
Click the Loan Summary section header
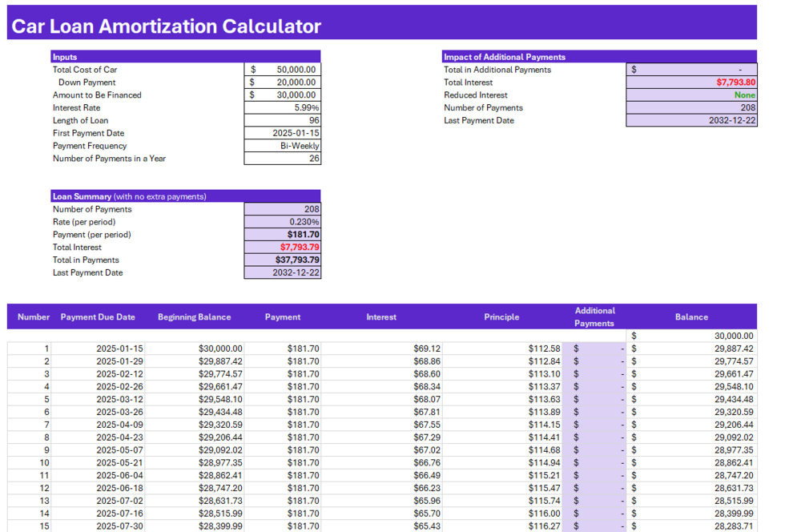(186, 196)
